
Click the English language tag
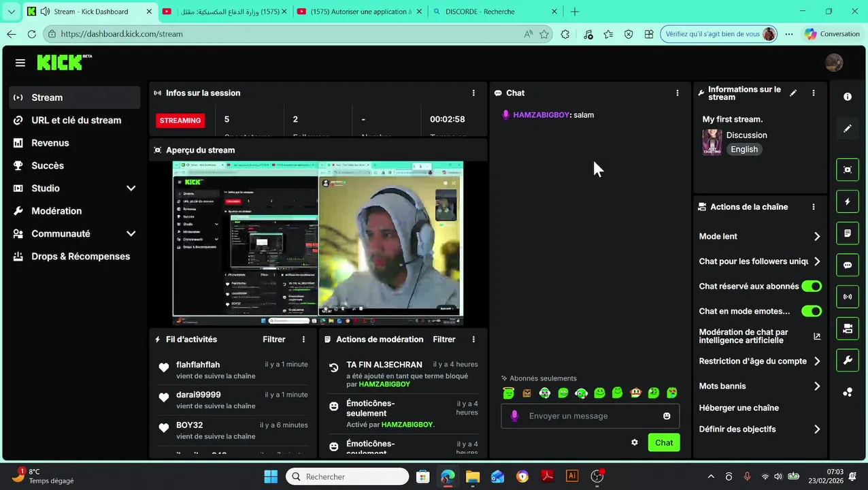(744, 149)
